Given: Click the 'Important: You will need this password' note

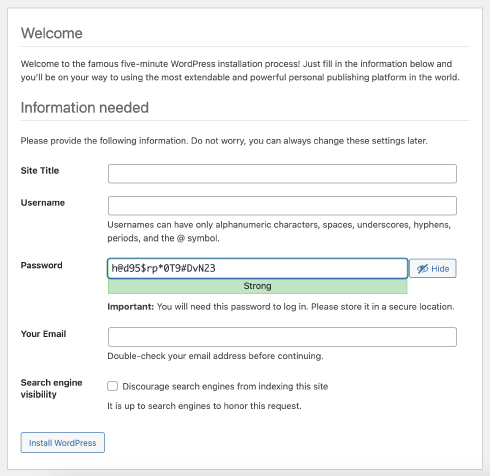Looking at the screenshot, I should [x=281, y=307].
